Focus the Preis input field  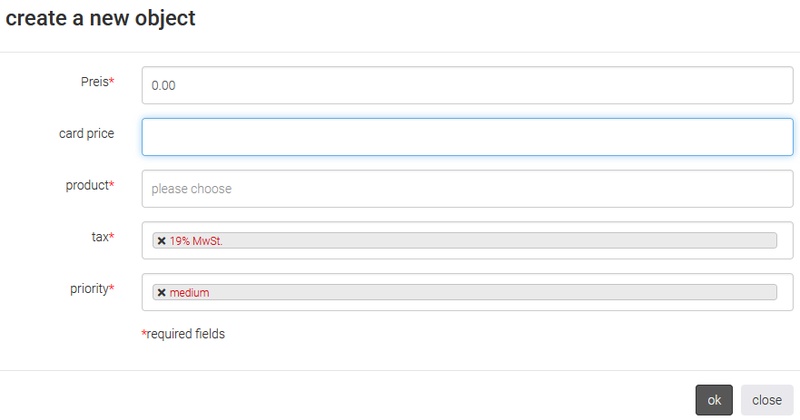pyautogui.click(x=467, y=86)
